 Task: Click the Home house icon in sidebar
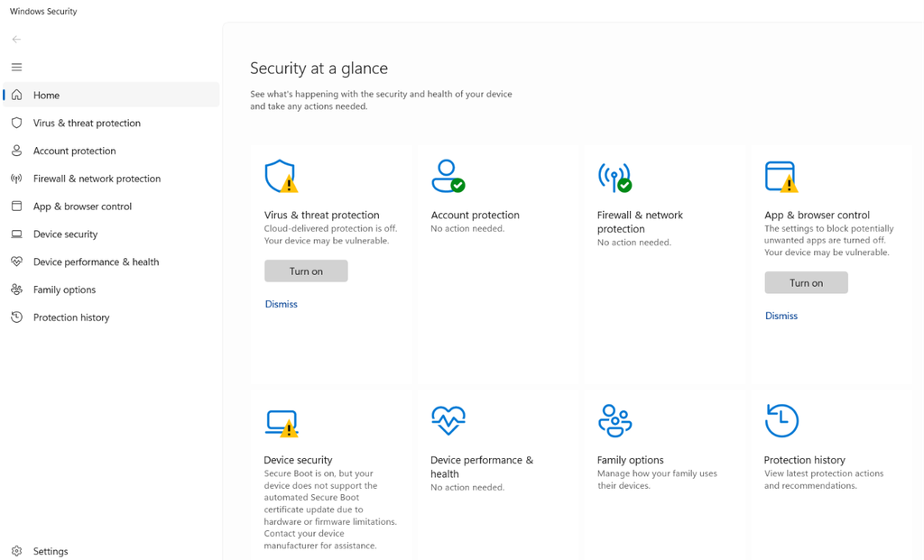coord(16,95)
